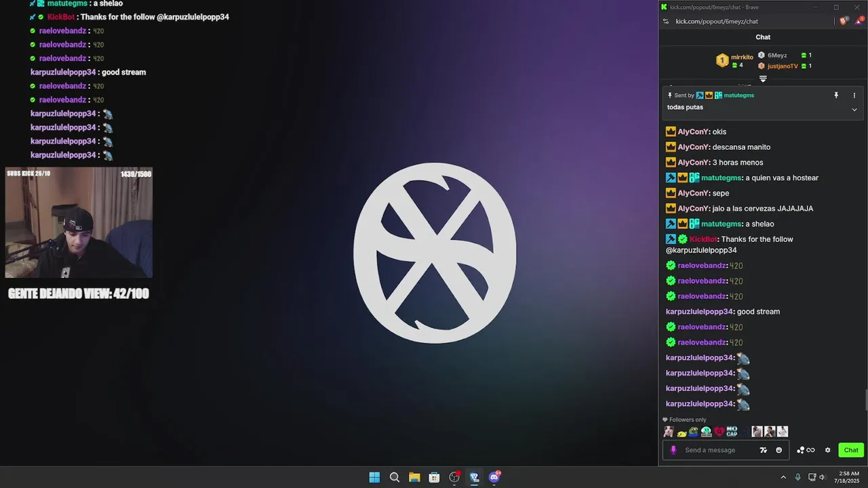Open chat settings gear icon
868x488 pixels.
pyautogui.click(x=827, y=450)
